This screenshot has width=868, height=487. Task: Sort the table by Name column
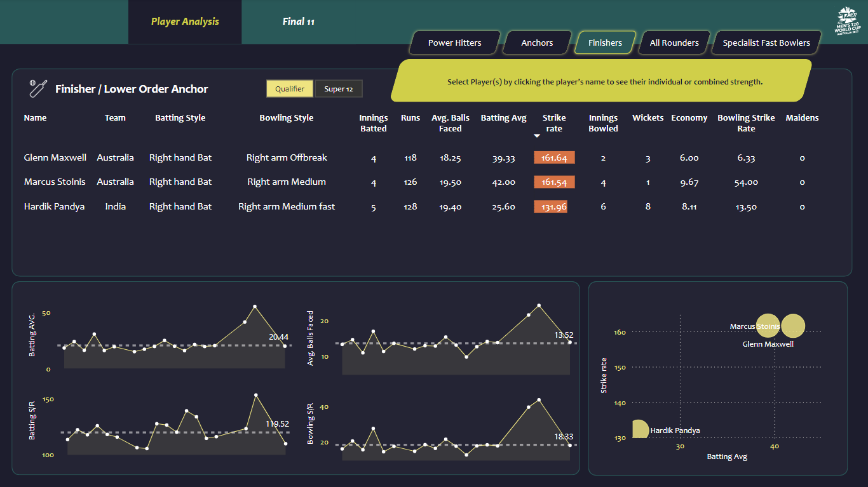tap(35, 118)
